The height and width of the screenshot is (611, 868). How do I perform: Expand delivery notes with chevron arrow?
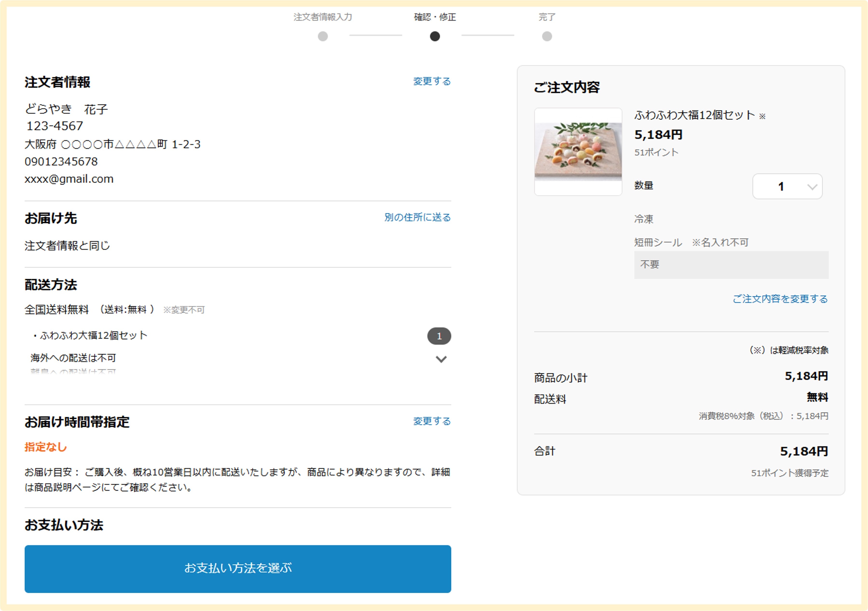click(x=441, y=359)
